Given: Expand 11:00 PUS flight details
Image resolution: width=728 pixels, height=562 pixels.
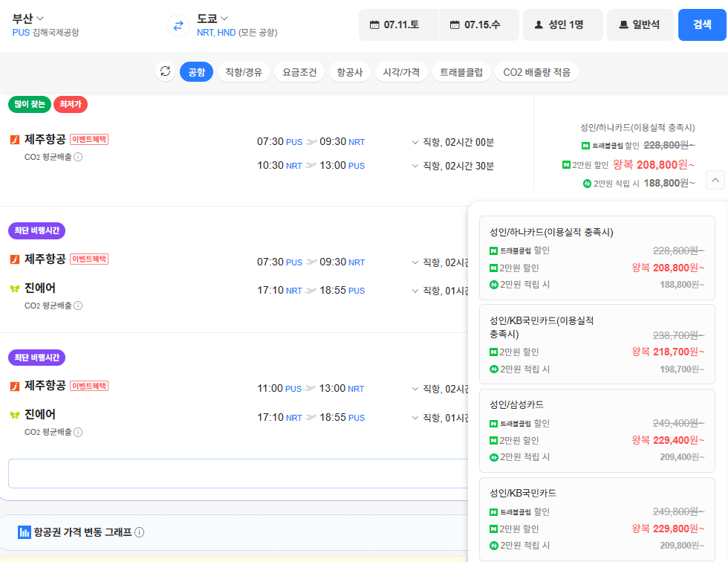Looking at the screenshot, I should click(x=415, y=389).
